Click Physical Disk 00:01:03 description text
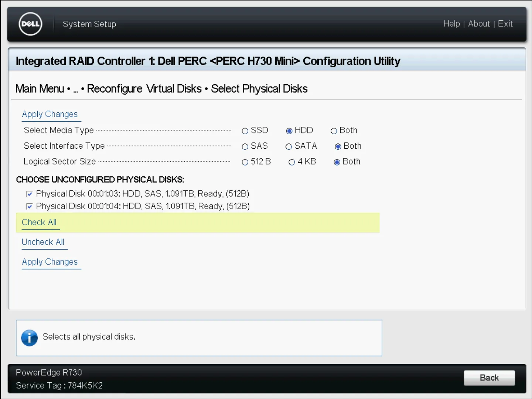Screen dimensions: 532x399 [x=143, y=194]
